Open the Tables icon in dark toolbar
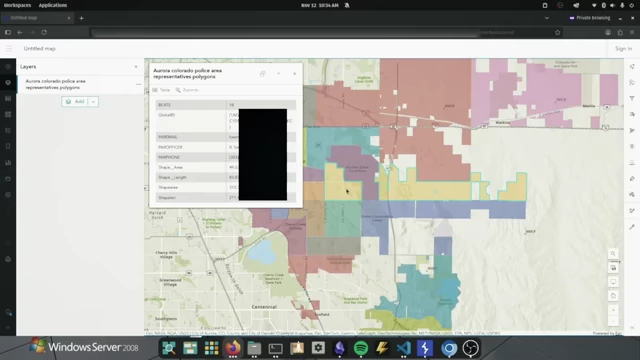640x360 pixels. (x=8, y=98)
